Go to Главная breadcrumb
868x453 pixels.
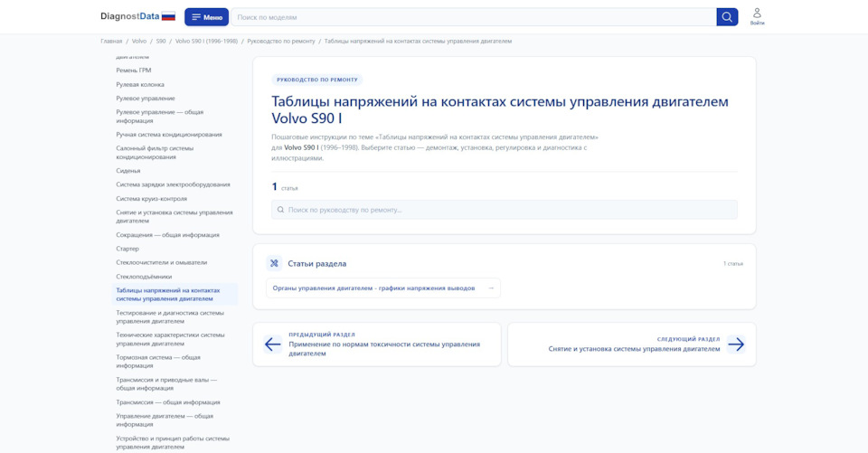click(x=111, y=41)
